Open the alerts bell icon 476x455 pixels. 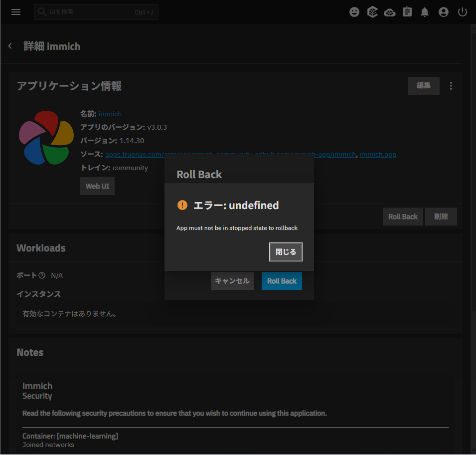(x=424, y=12)
